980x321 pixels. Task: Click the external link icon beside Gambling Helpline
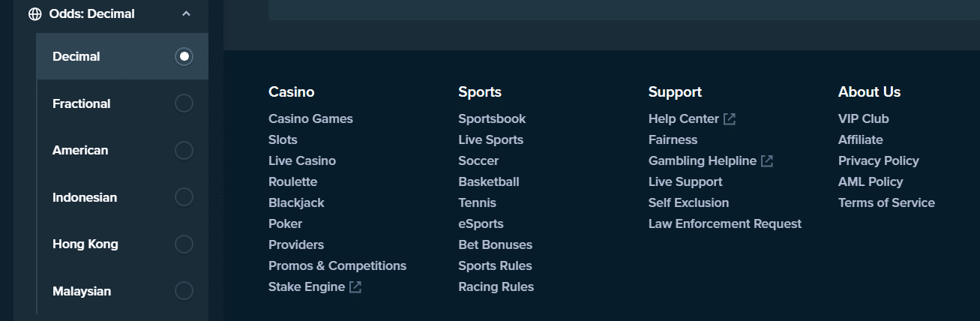pos(766,160)
